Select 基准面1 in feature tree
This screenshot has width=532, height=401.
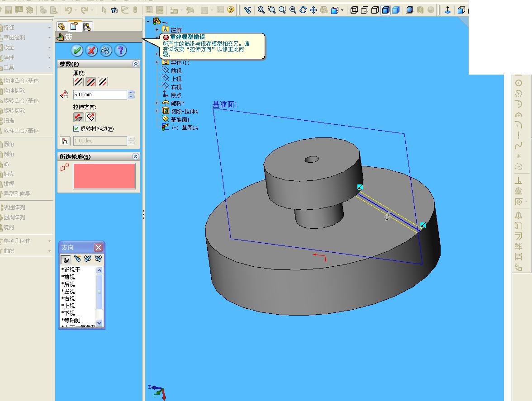click(180, 120)
